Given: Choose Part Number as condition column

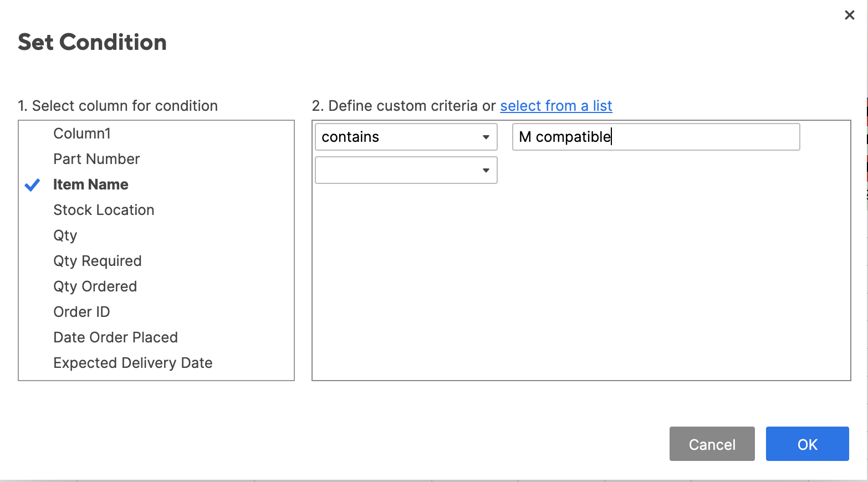Looking at the screenshot, I should point(96,159).
